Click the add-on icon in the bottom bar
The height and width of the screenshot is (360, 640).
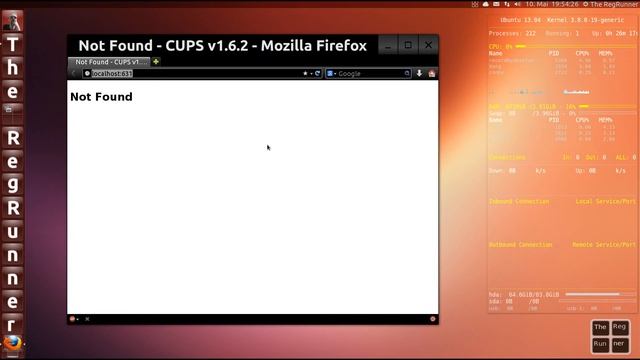pos(72,319)
